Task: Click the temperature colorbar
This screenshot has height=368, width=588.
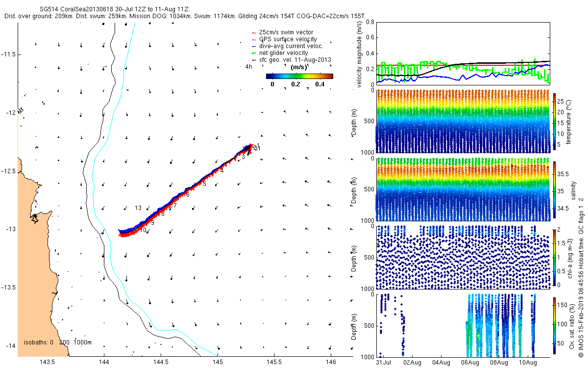Action: 555,123
